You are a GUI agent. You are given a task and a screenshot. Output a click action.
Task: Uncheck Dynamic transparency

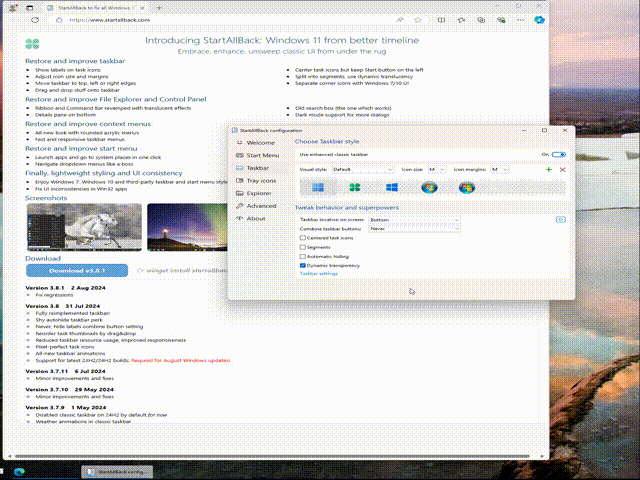click(302, 266)
